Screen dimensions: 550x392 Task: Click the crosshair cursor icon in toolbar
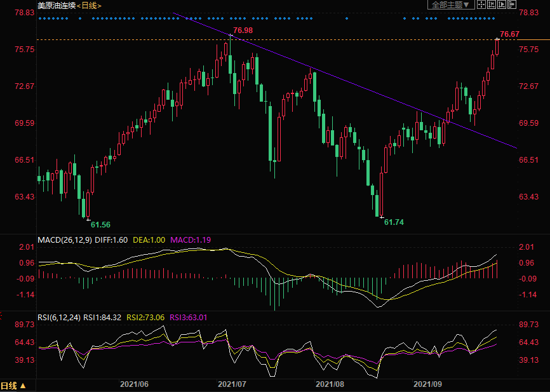pyautogui.click(x=481, y=5)
